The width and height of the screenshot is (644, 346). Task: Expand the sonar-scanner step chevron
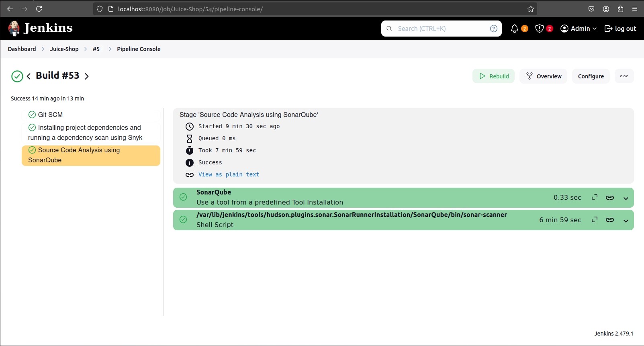[626, 221]
